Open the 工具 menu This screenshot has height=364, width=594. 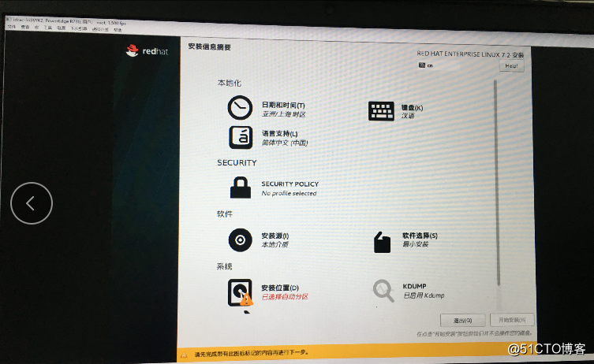[48, 28]
